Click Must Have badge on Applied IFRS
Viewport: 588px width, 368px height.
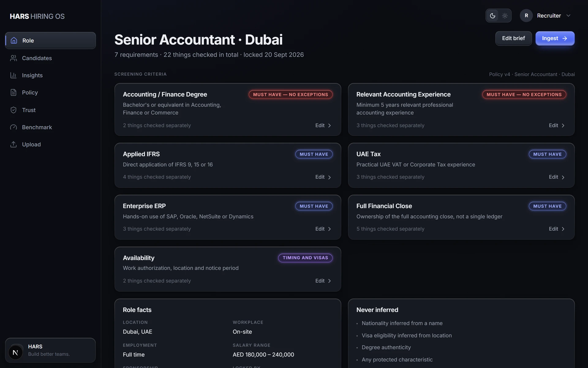tap(314, 154)
